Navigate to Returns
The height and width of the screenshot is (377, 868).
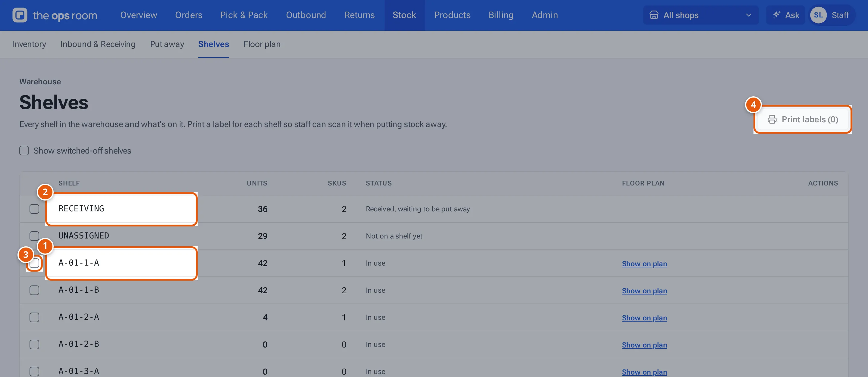(360, 15)
